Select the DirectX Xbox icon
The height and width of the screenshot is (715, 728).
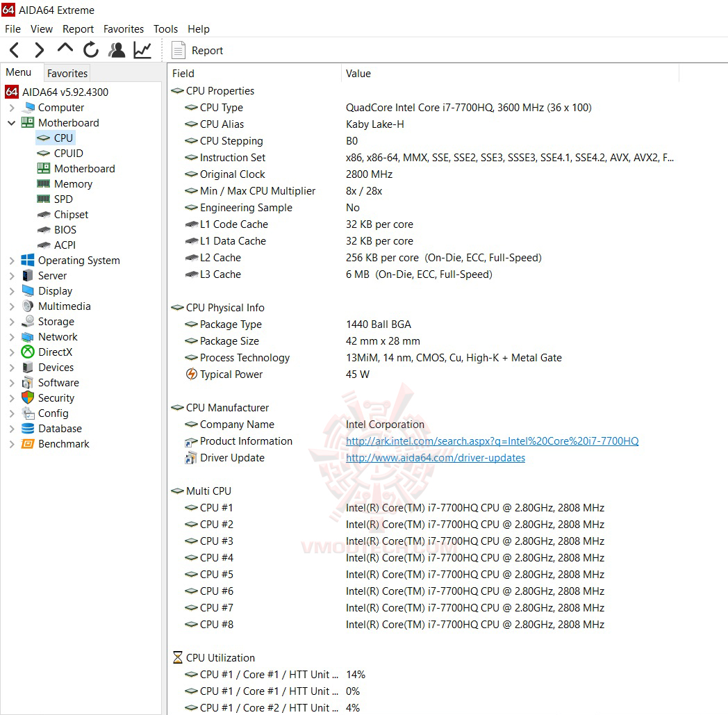coord(28,352)
